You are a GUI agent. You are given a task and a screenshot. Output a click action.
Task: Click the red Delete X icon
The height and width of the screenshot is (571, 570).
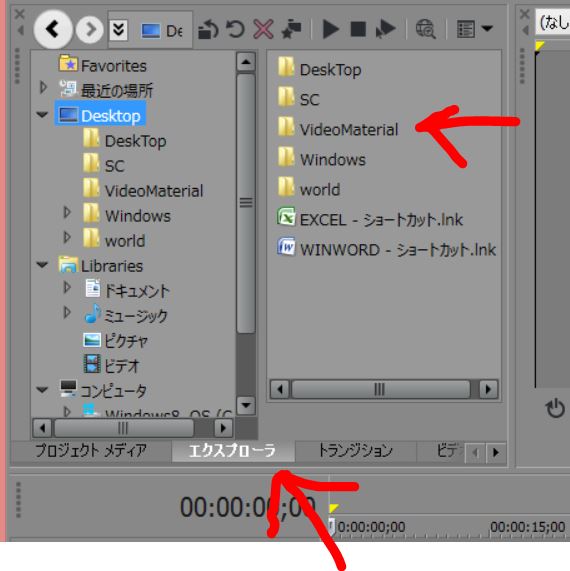[x=263, y=29]
